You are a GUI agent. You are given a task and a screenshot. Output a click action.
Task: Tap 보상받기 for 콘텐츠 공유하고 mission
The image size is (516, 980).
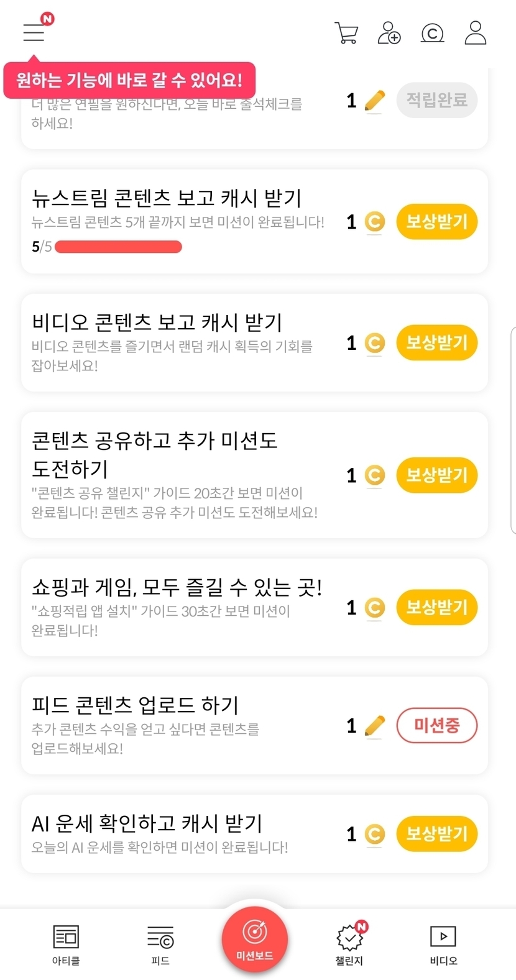436,475
